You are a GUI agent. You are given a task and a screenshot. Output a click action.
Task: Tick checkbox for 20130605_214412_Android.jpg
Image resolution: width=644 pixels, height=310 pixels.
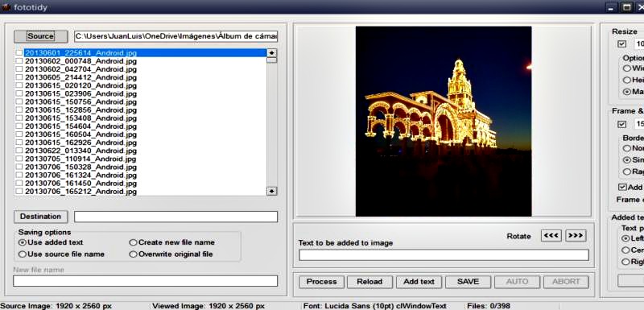[x=19, y=77]
